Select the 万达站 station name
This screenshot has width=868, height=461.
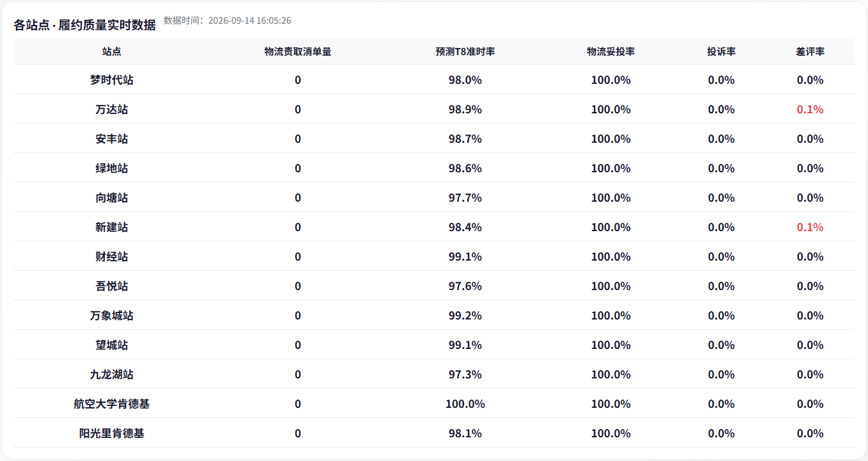[112, 109]
